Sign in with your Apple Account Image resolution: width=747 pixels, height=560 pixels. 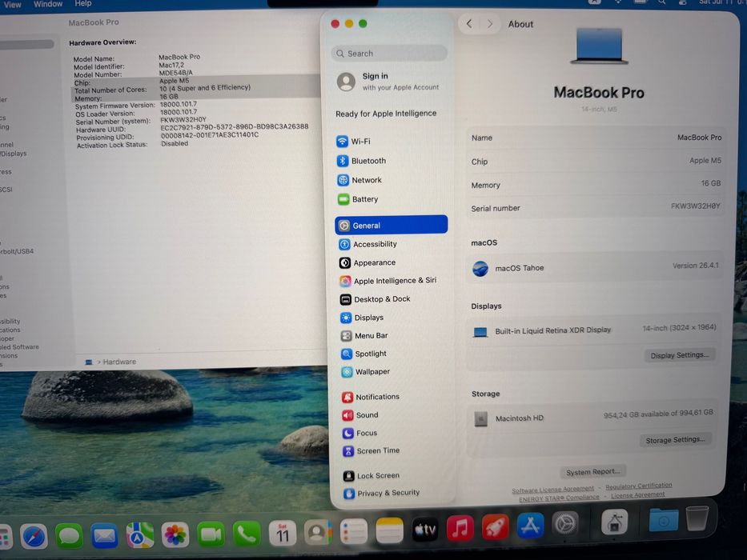coord(388,82)
